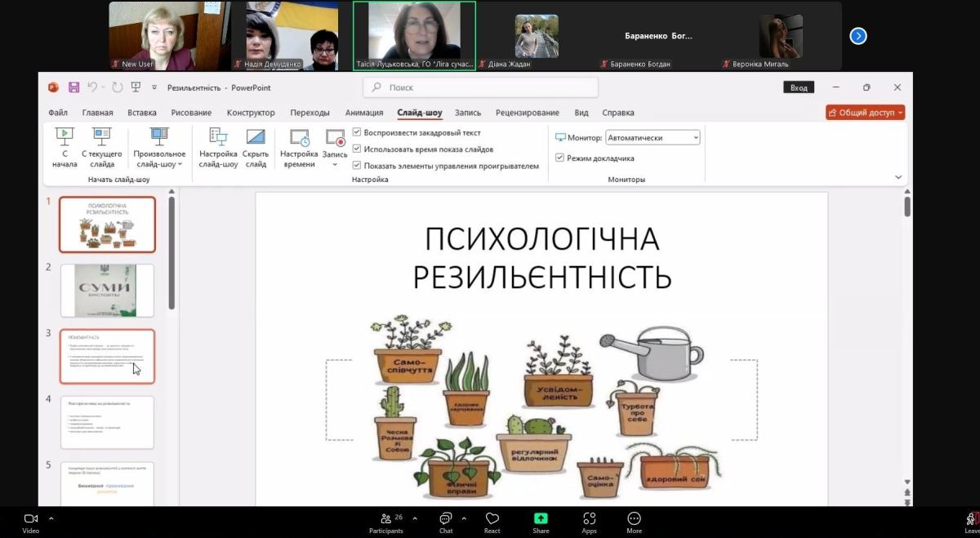Switch to the Переходы ribbon tab

pos(310,113)
